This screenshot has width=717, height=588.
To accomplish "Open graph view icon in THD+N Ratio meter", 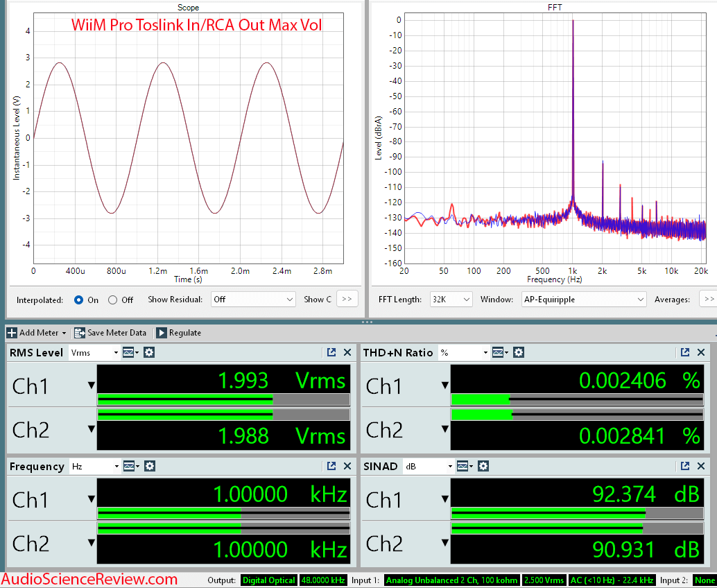I will coord(498,352).
